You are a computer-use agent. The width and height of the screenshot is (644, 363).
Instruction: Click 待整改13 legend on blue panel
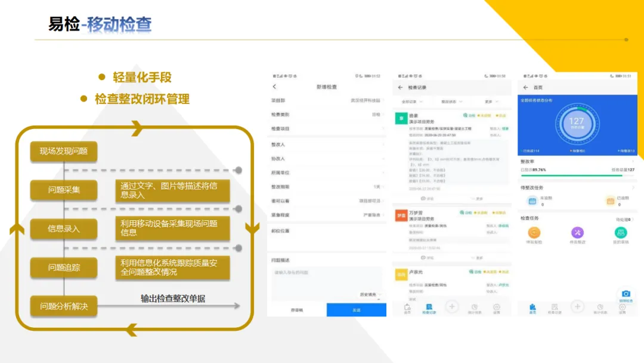coord(626,151)
